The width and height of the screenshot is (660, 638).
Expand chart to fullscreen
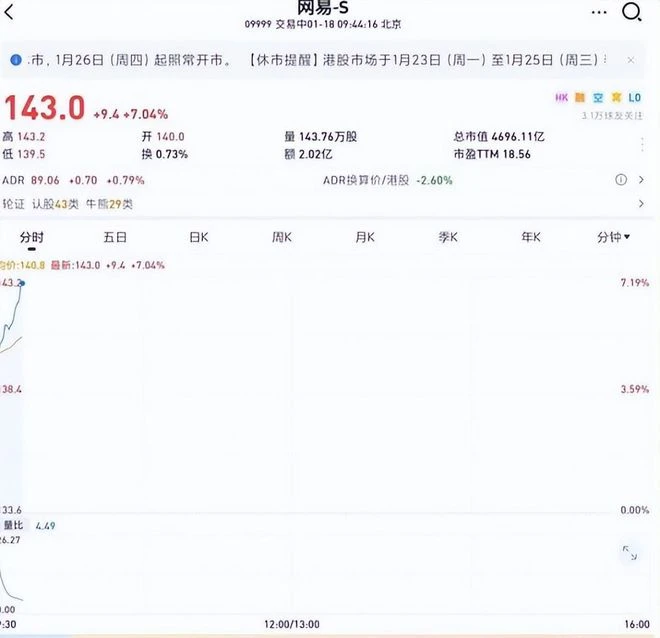[630, 552]
